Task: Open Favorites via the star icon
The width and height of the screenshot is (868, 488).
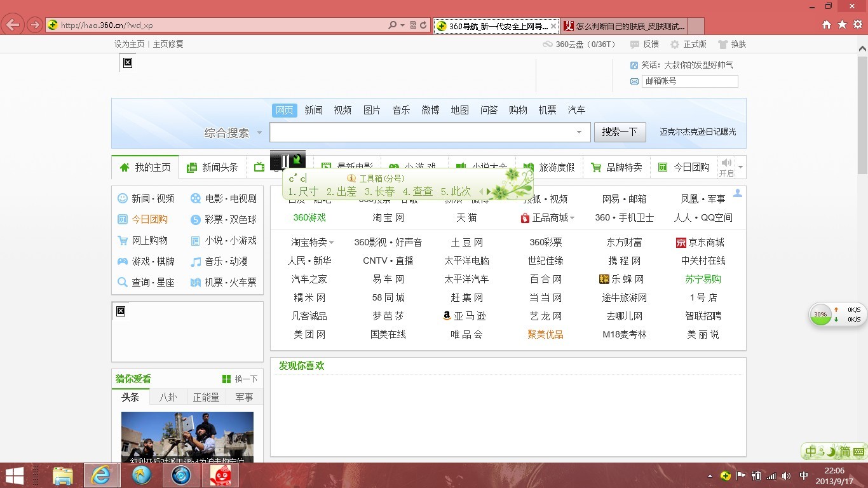Action: coord(842,25)
